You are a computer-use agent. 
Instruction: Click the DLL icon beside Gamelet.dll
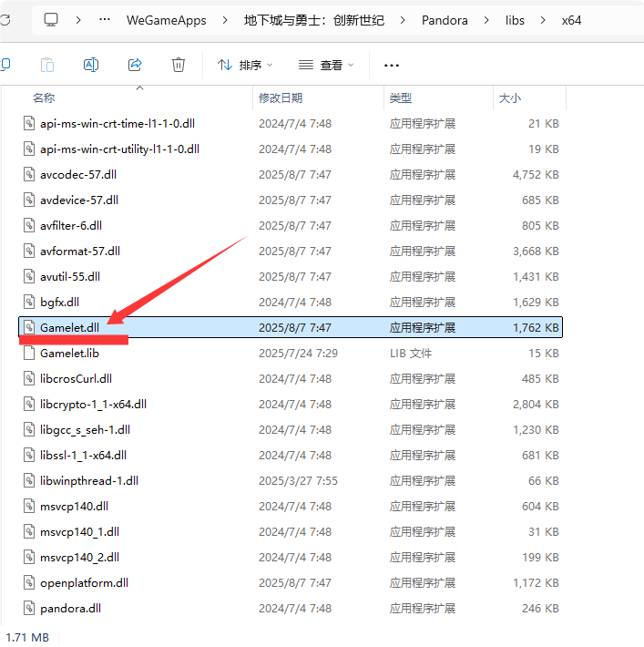click(29, 328)
